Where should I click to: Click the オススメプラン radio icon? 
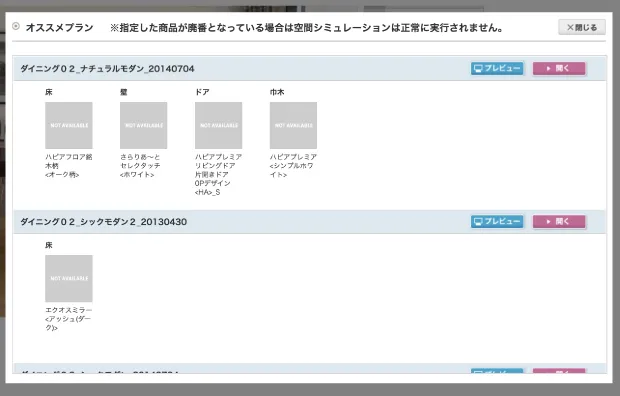[16, 26]
